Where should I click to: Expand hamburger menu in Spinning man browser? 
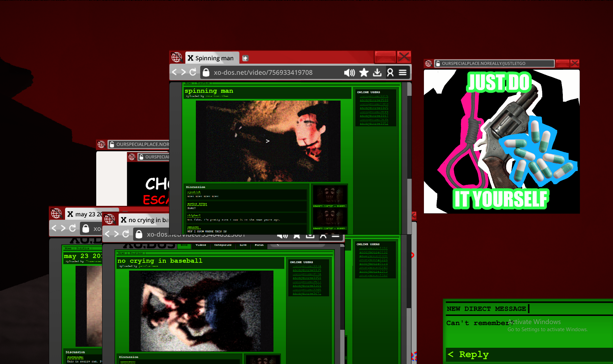point(403,72)
